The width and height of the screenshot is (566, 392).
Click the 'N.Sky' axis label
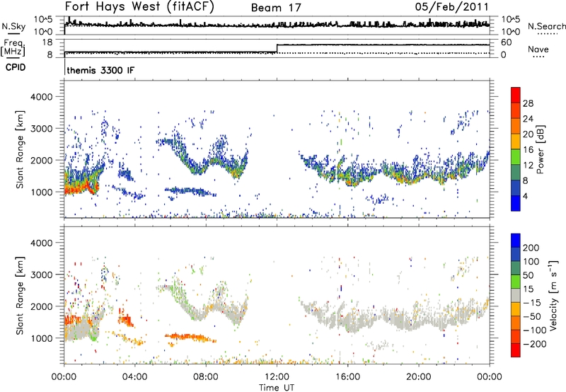(13, 26)
